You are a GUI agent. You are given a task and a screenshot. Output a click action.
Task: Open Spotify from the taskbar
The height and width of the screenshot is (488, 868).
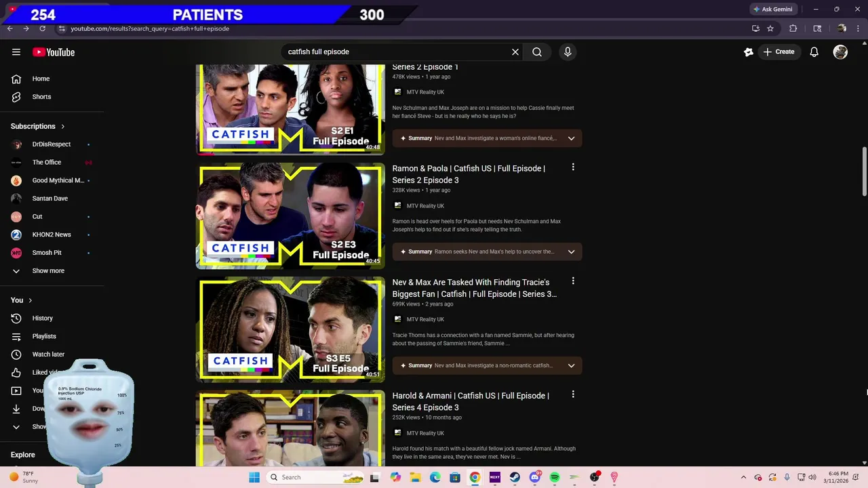pos(555,477)
